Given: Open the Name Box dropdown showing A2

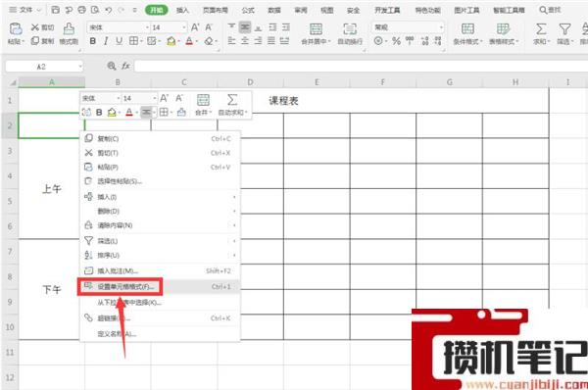Looking at the screenshot, I should 80,67.
